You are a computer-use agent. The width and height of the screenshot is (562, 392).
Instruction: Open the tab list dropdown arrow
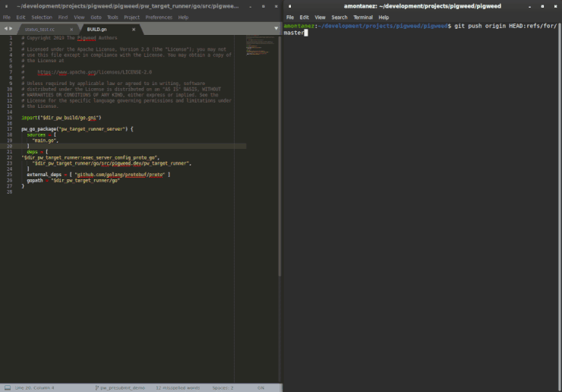click(276, 29)
